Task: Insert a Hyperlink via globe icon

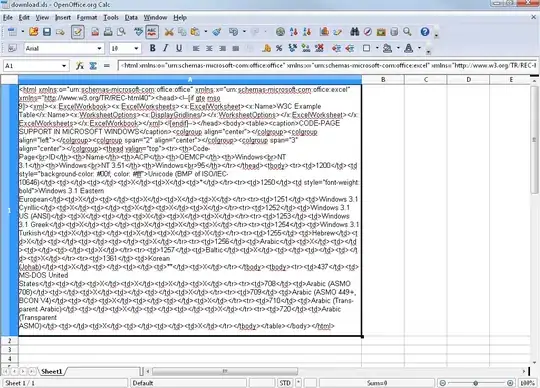Action: (280, 32)
